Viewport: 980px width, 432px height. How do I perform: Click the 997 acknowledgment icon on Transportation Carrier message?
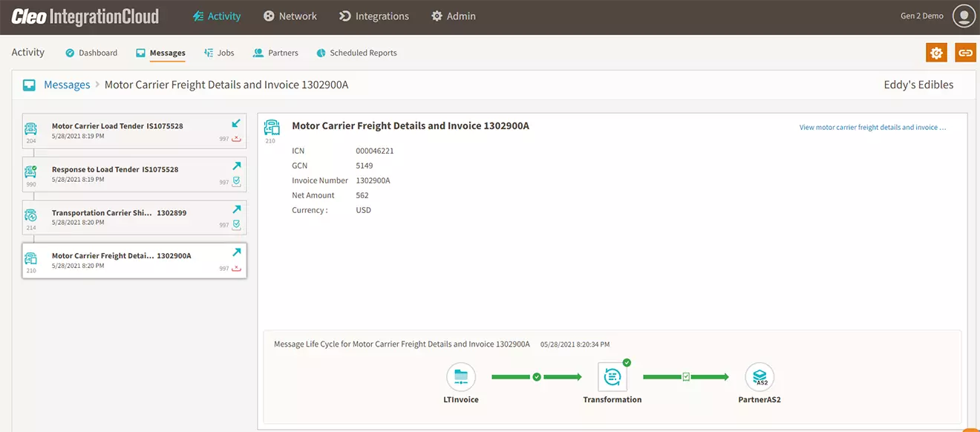(236, 224)
